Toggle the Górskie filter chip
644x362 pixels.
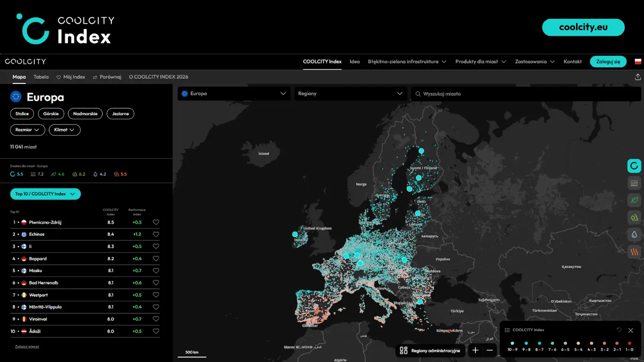pos(51,114)
